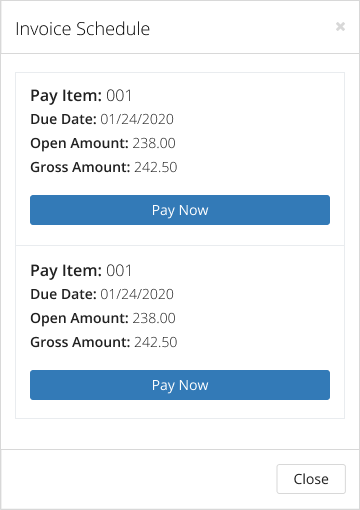The width and height of the screenshot is (360, 510).
Task: Click the Due Date label in the top card
Action: 63,119
